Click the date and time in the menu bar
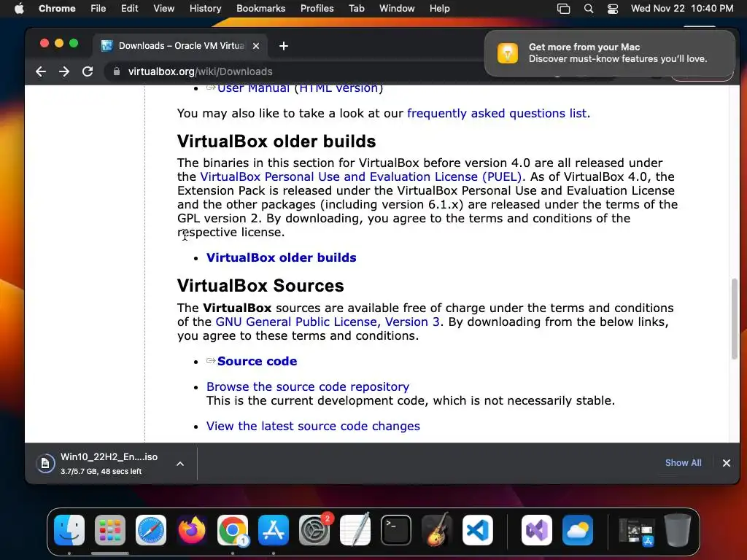 [x=682, y=9]
